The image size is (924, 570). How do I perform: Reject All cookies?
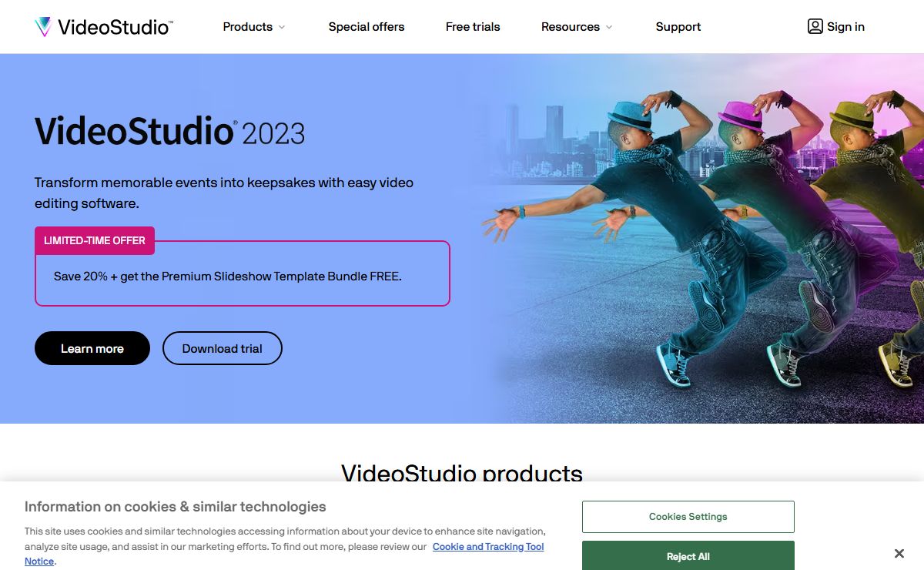pos(688,555)
